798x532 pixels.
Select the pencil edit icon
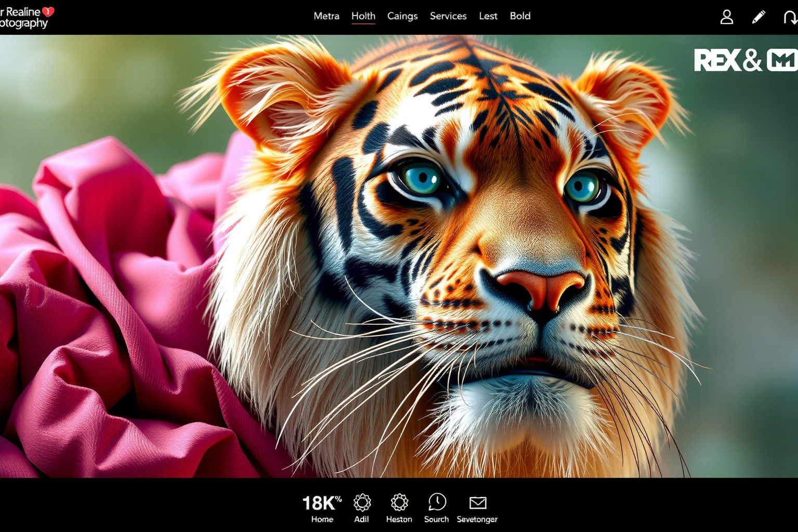758,17
